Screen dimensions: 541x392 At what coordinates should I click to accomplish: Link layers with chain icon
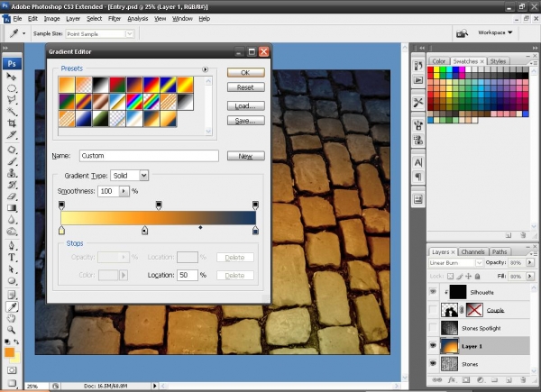[x=436, y=380]
